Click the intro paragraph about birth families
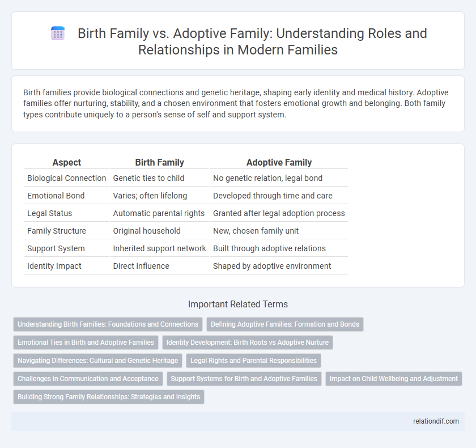Image resolution: width=476 pixels, height=448 pixels. coord(236,104)
